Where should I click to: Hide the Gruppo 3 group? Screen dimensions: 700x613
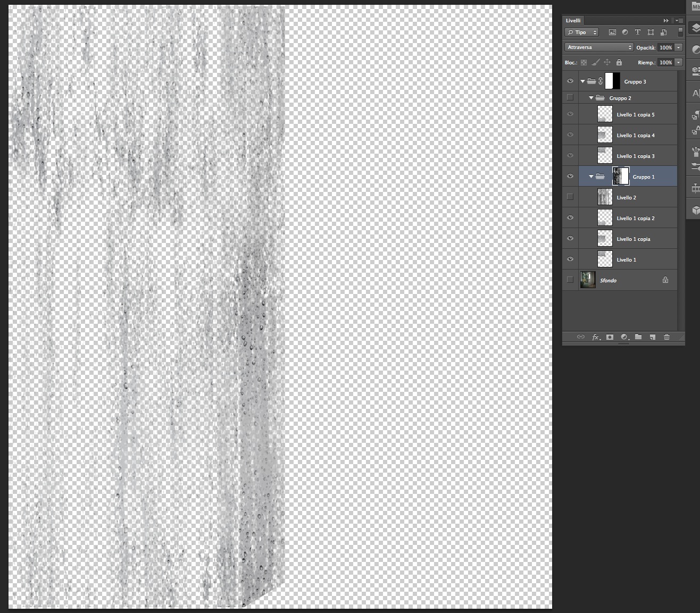tap(570, 81)
